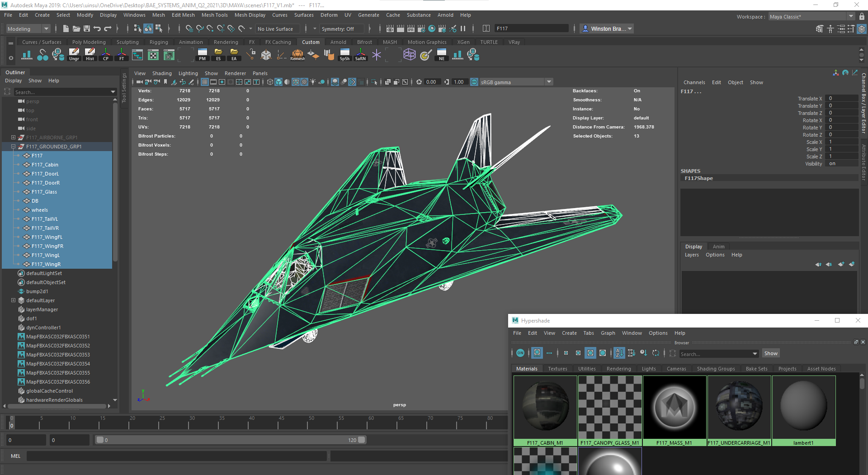Viewport: 868px width, 475px height.
Task: Open the Mesh Tools menu
Action: tap(215, 15)
